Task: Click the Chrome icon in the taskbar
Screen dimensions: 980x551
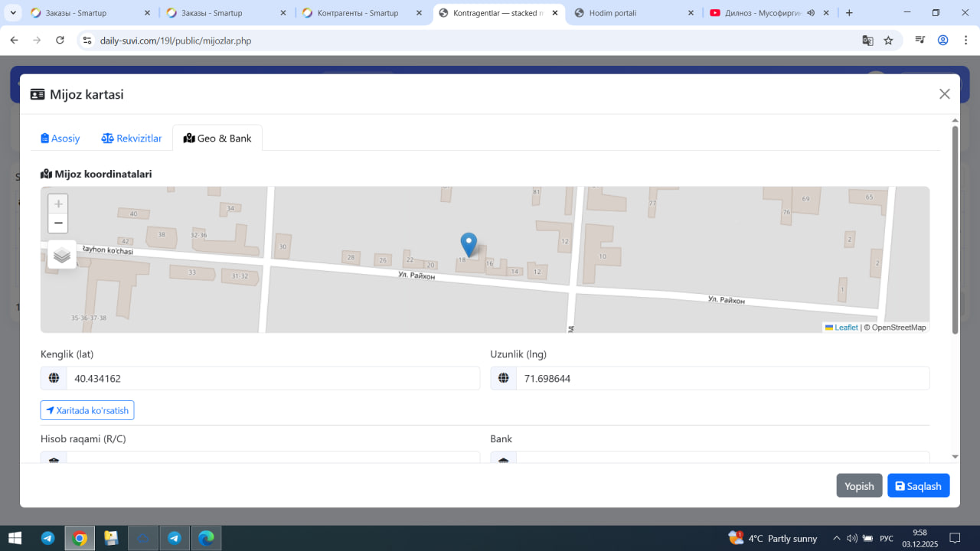Action: pyautogui.click(x=80, y=538)
